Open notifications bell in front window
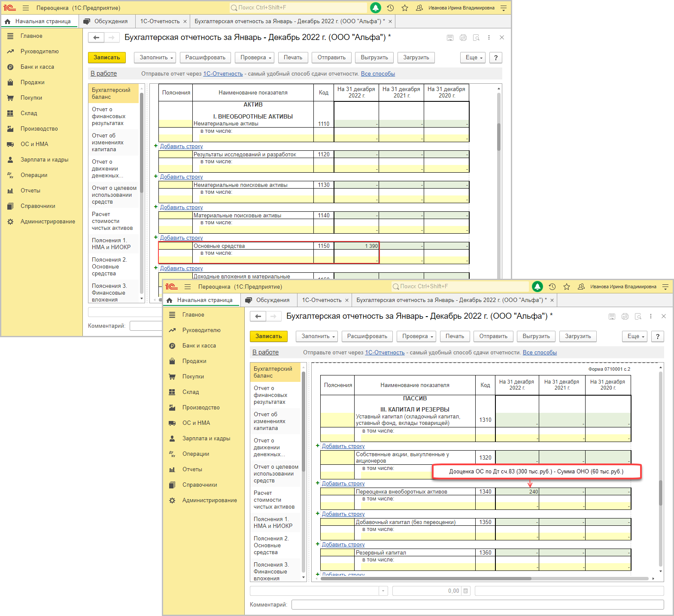Viewport: 674px width, 616px height. [537, 287]
